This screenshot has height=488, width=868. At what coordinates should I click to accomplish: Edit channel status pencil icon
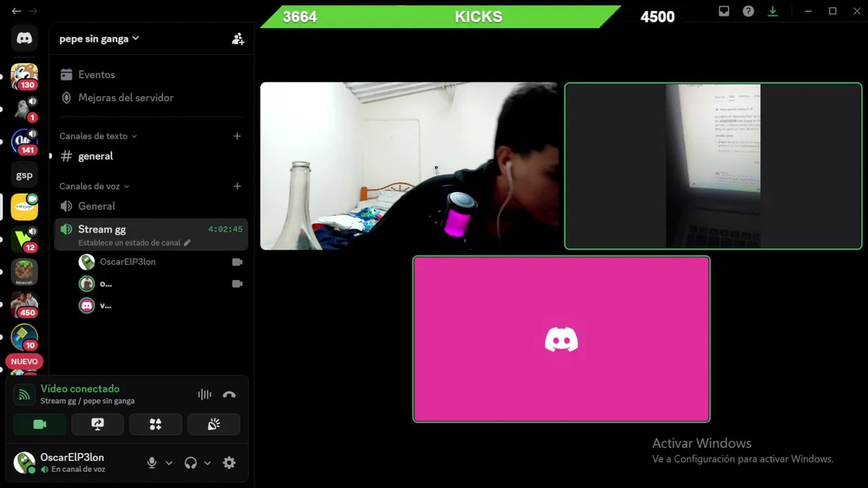click(187, 243)
